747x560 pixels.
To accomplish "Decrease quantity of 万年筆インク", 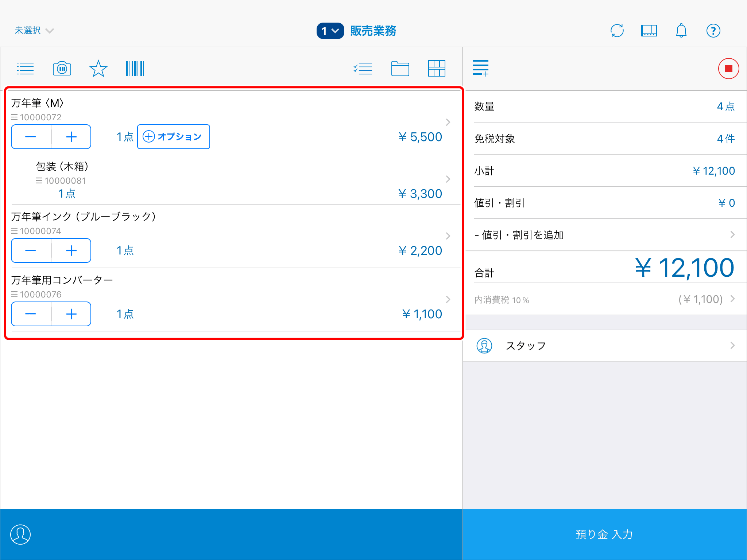I will point(31,250).
